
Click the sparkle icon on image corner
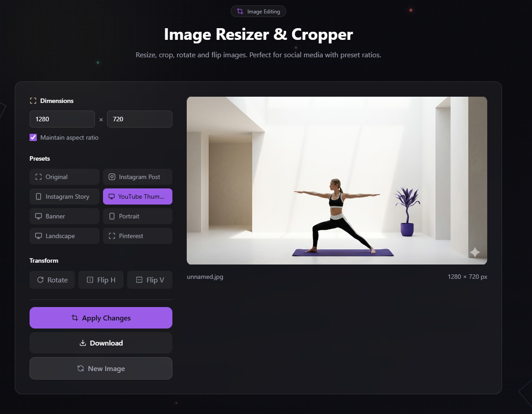click(475, 252)
